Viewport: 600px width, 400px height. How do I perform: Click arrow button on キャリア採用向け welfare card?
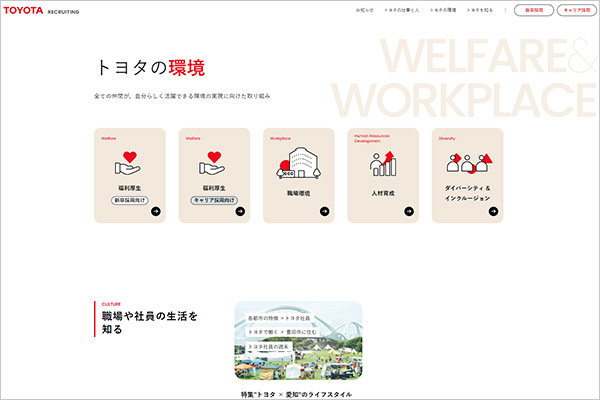click(x=240, y=211)
